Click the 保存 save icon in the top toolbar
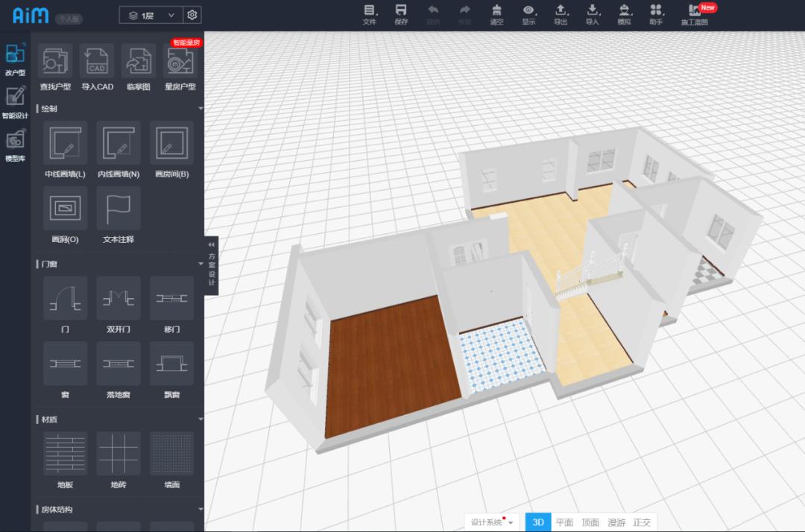The image size is (805, 532). (401, 13)
